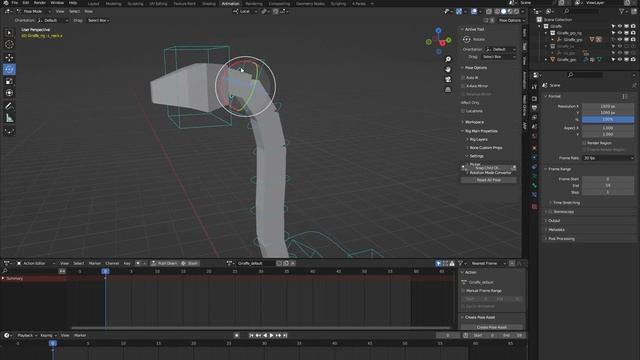
Task: Enable solid viewport shading mode
Action: pos(503,11)
